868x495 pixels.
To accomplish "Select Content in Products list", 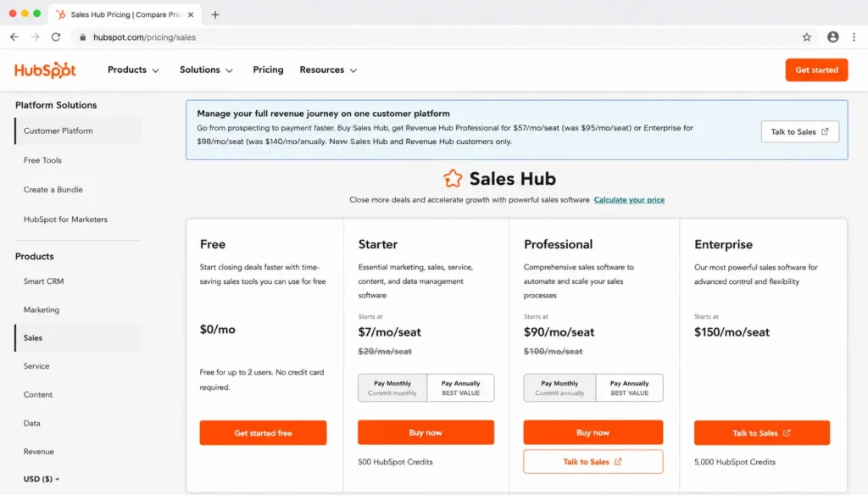I will 38,395.
